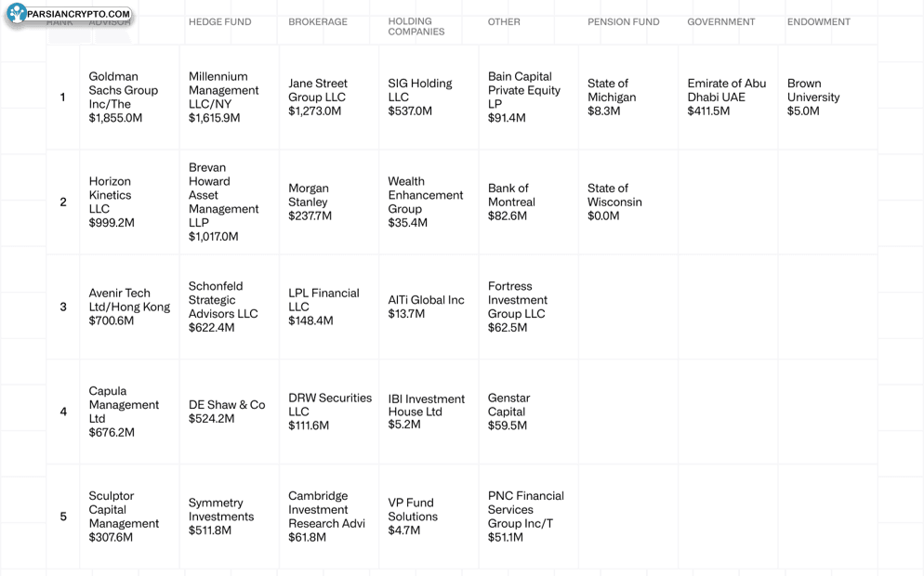Open the PARSIANCRYPTO.COM watermark link
Screen dimensions: 924x576
(78, 15)
